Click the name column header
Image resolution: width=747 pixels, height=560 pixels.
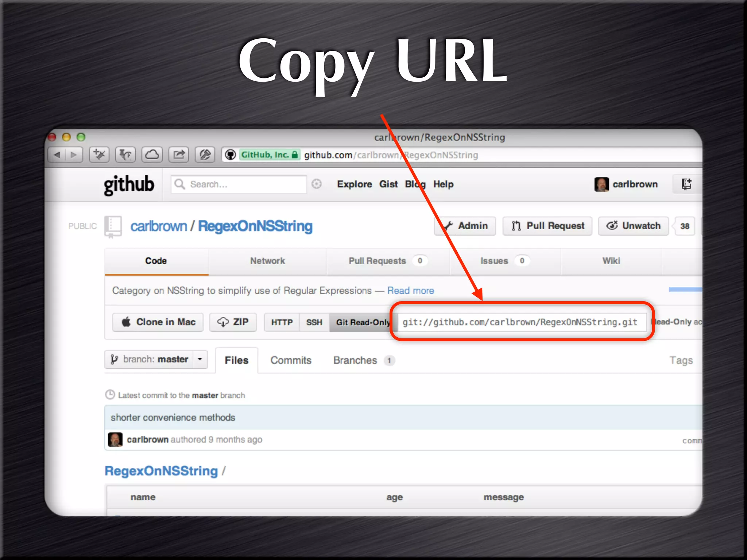pos(143,497)
